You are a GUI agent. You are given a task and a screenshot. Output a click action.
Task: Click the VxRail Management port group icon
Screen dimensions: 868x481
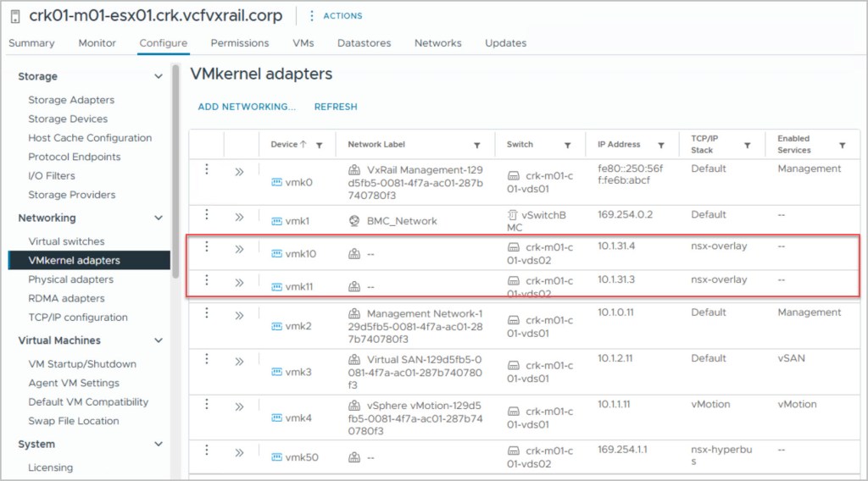354,169
